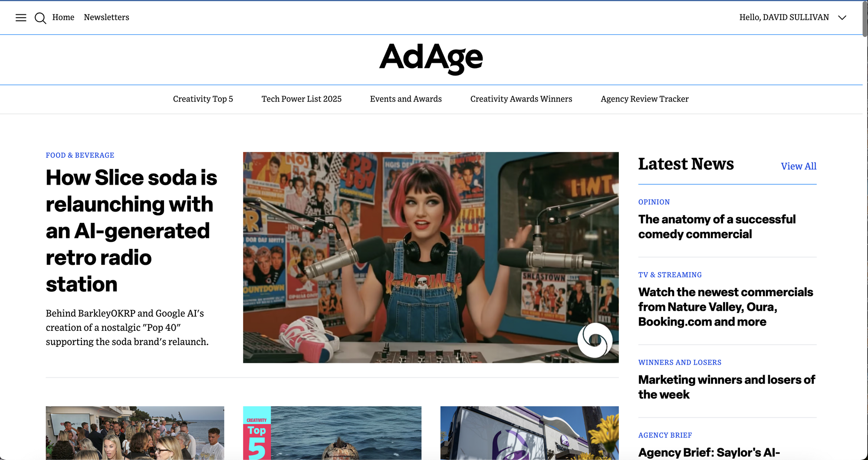868x460 pixels.
Task: Read the anatomy of a comedy commercial
Action: coord(717,227)
